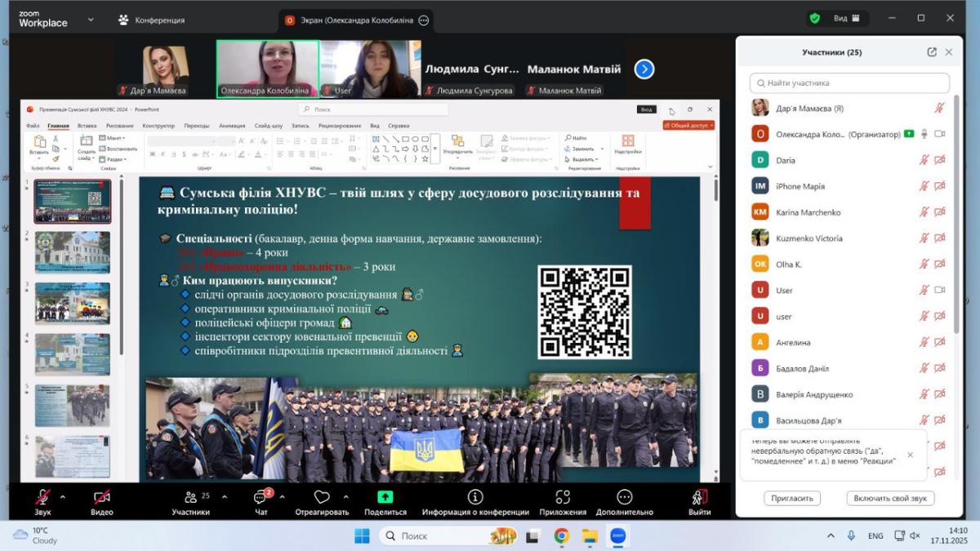Open the conference information icon

(x=475, y=497)
